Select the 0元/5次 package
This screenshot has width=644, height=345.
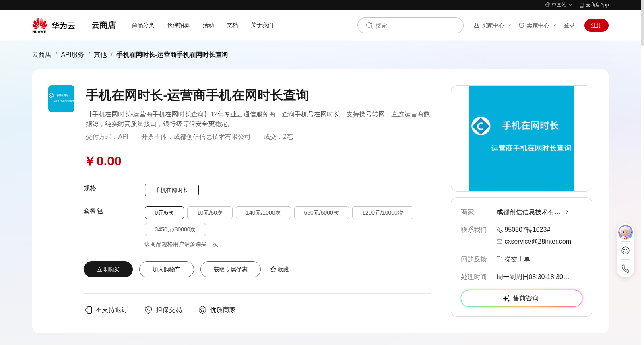[164, 213]
